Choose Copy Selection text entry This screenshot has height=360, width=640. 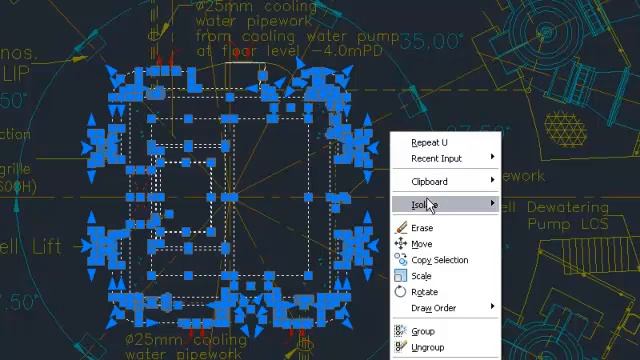tap(440, 260)
